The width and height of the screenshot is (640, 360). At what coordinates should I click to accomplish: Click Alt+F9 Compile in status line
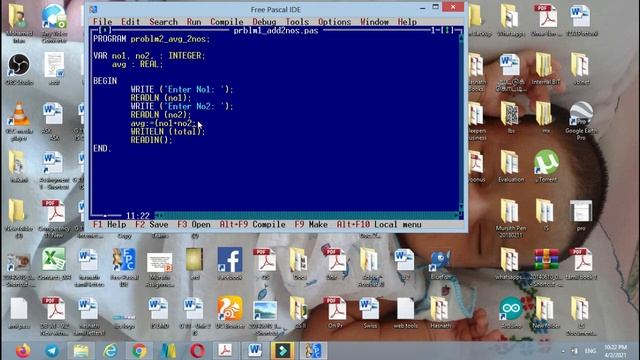tap(252, 224)
